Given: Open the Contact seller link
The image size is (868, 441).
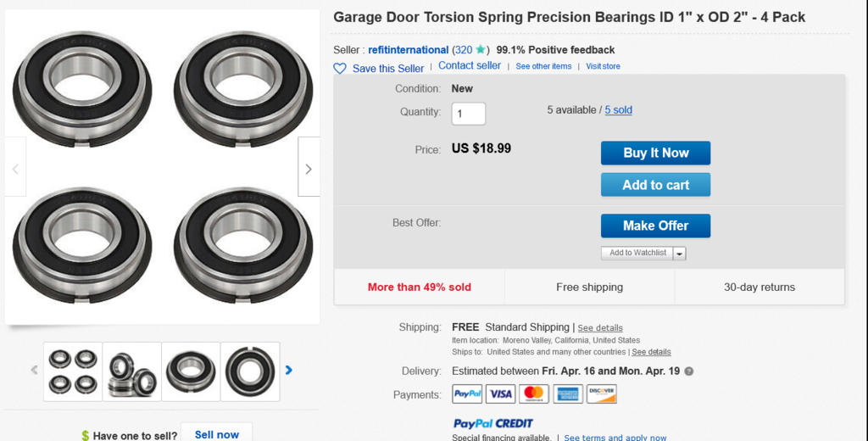Looking at the screenshot, I should click(470, 66).
